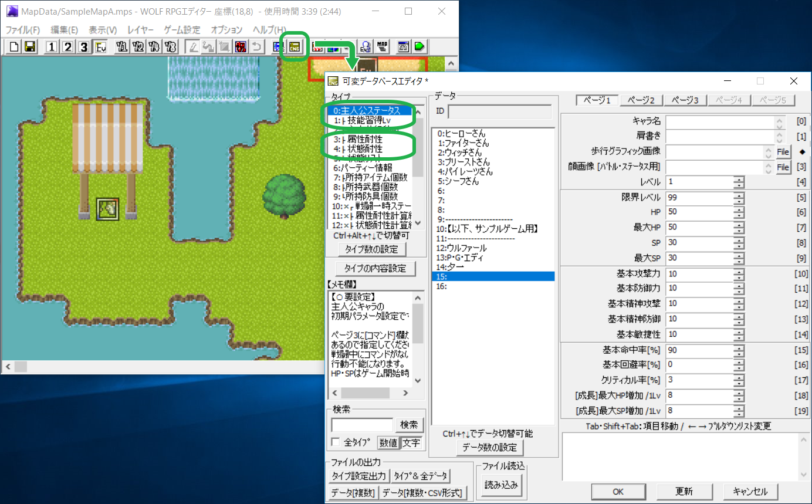
Task: Switch to the ページ2 tab
Action: coord(641,100)
